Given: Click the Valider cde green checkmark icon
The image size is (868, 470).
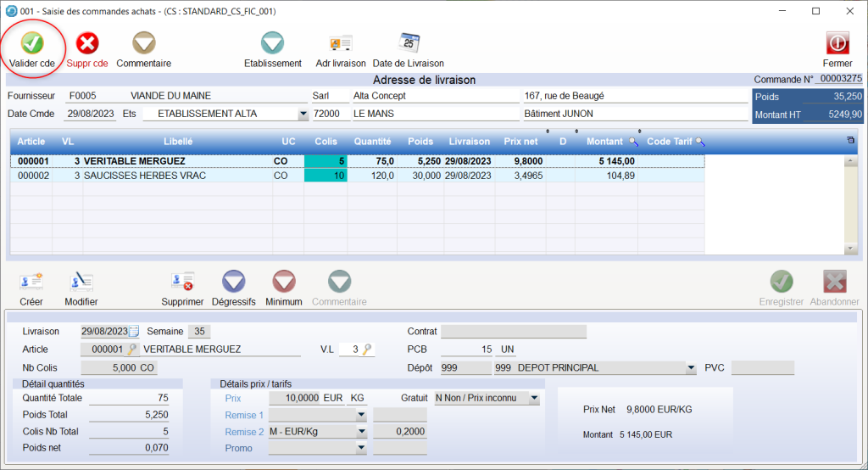Looking at the screenshot, I should 31,43.
